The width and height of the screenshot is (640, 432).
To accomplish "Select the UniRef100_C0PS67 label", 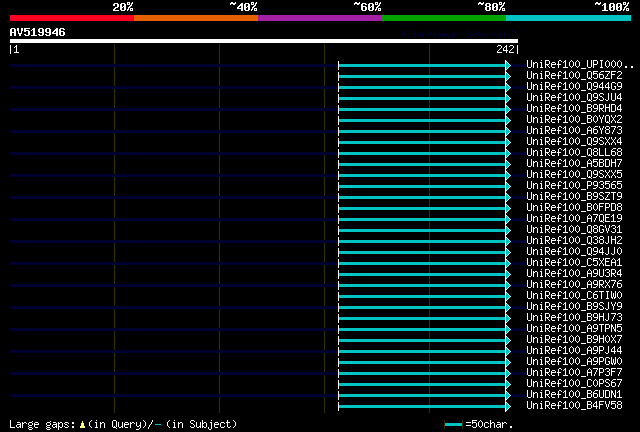I will 574,384.
